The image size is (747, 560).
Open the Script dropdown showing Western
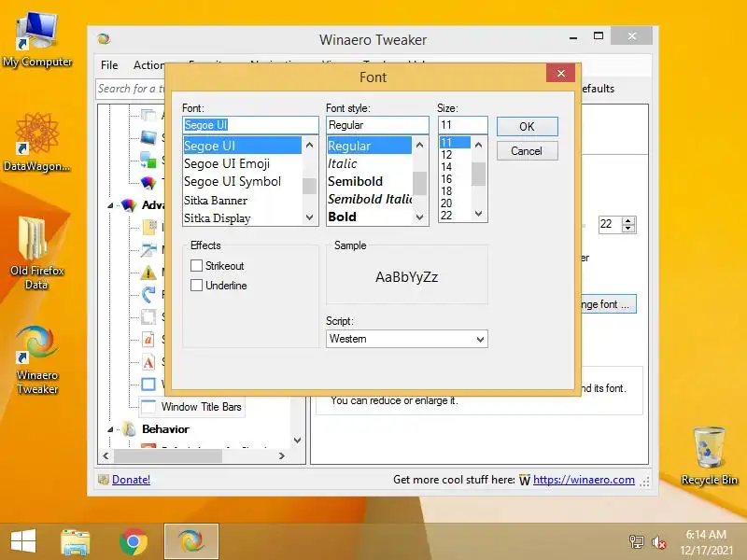pos(407,339)
